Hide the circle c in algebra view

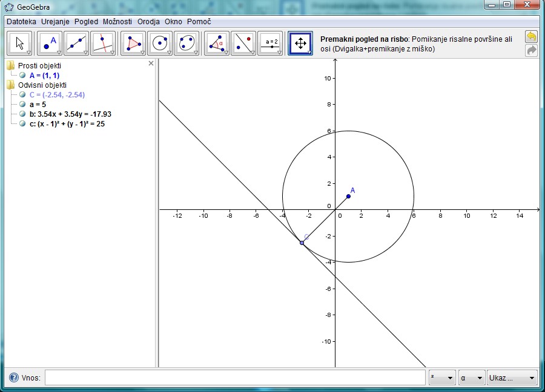(x=22, y=123)
